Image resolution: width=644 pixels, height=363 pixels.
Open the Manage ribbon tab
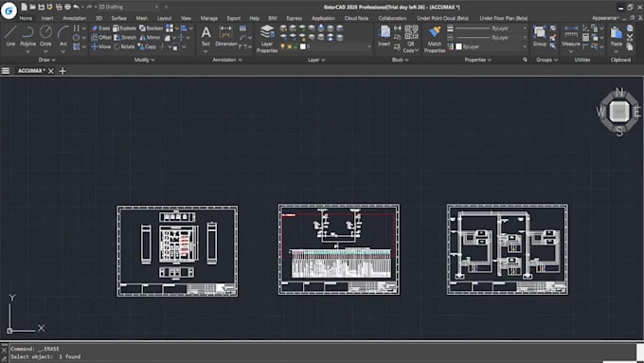tap(209, 18)
